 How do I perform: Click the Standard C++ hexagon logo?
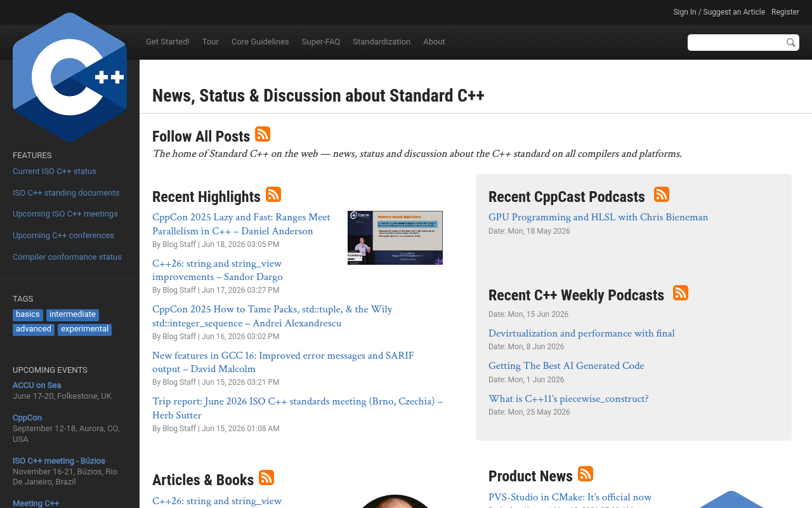click(70, 77)
